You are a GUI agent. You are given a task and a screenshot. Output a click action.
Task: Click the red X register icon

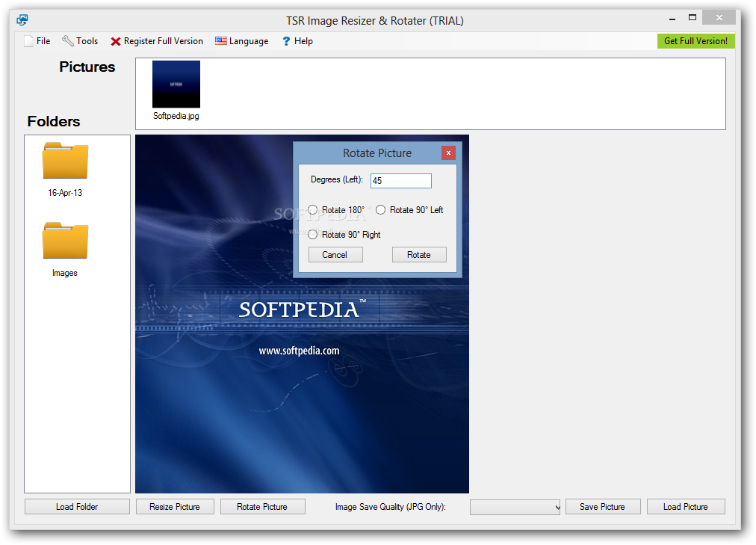pyautogui.click(x=115, y=41)
